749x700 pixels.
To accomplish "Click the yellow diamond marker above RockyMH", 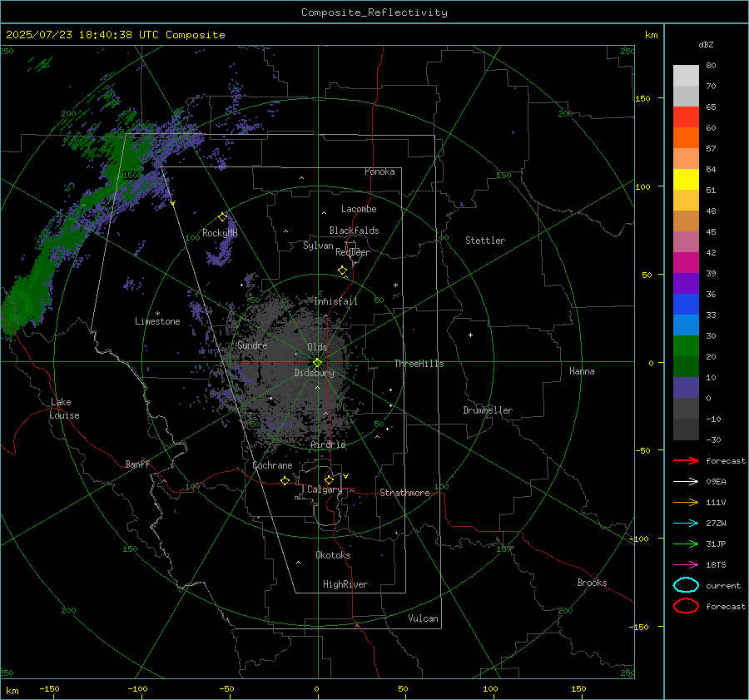I will click(222, 217).
